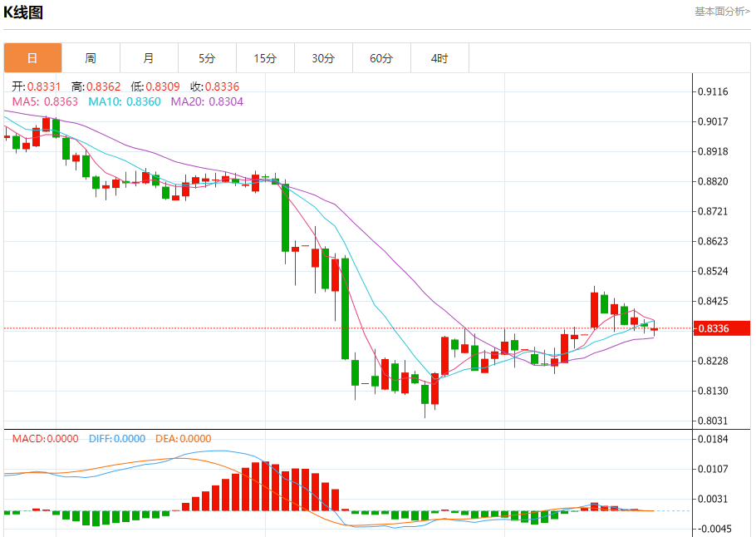This screenshot has height=537, width=756.
Task: Click the K线图 heading
Action: (23, 12)
